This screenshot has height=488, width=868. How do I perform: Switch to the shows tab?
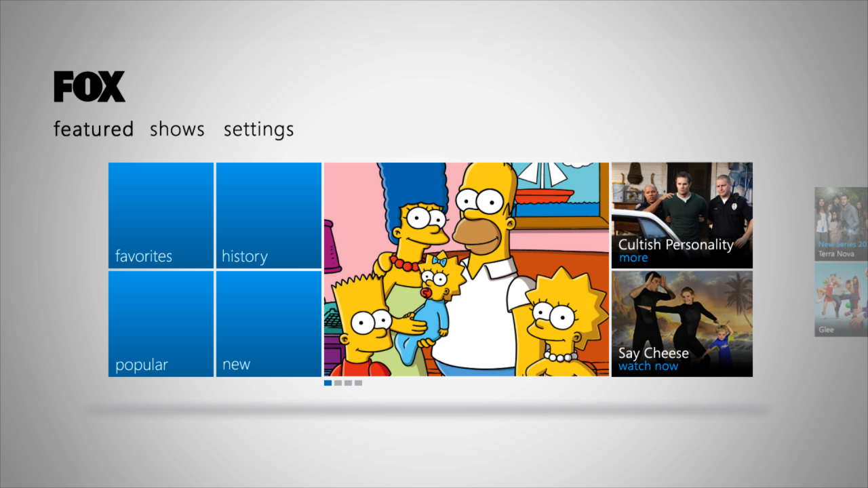coord(177,129)
